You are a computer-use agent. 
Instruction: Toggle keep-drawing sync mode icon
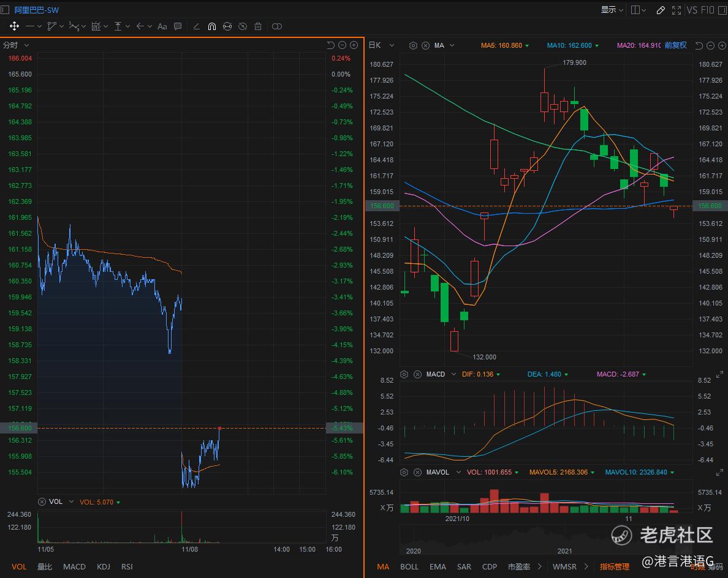pyautogui.click(x=227, y=26)
